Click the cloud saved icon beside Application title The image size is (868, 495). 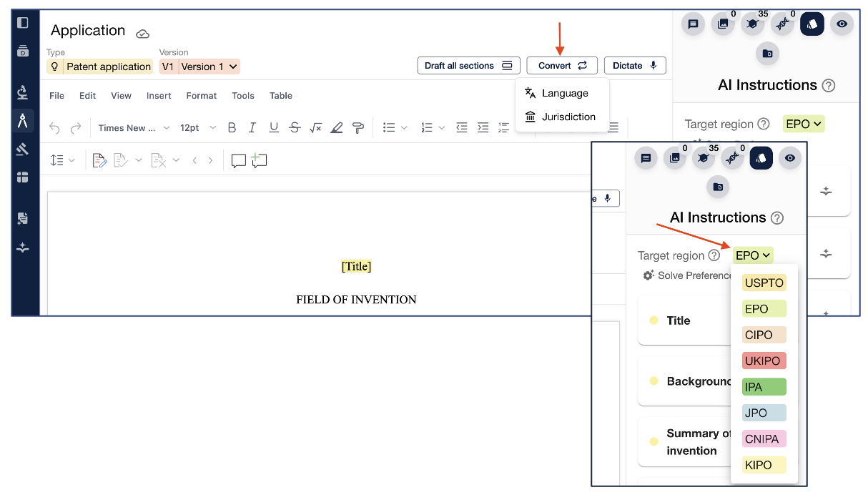[x=143, y=34]
